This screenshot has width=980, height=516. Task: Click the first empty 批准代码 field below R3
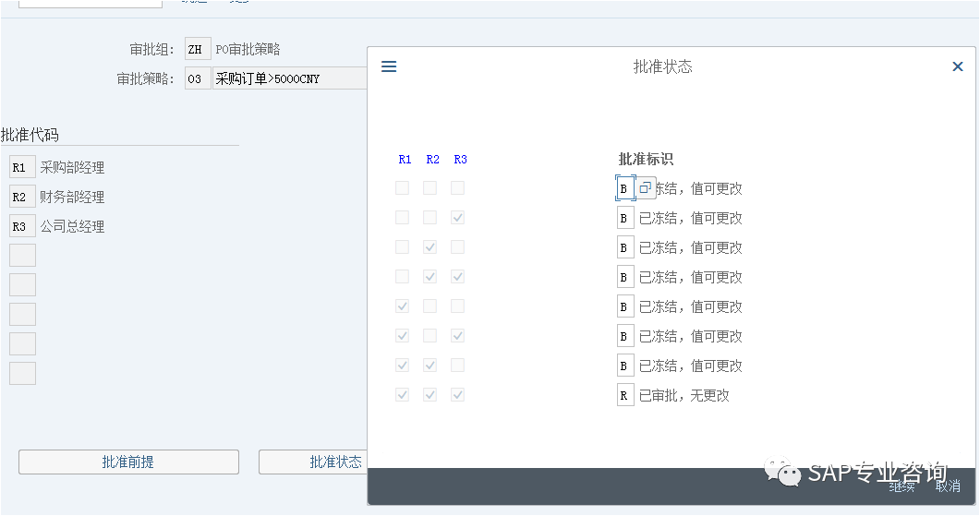coord(22,256)
